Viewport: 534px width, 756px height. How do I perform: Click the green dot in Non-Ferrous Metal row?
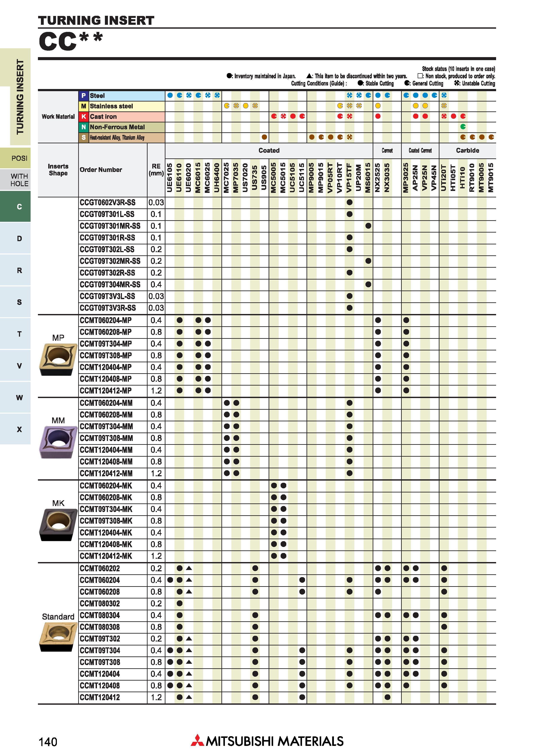(463, 127)
